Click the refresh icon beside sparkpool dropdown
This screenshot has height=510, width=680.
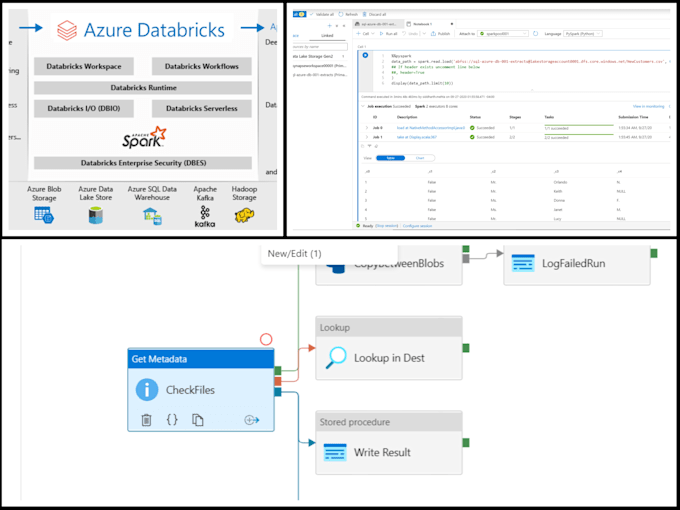coord(536,33)
